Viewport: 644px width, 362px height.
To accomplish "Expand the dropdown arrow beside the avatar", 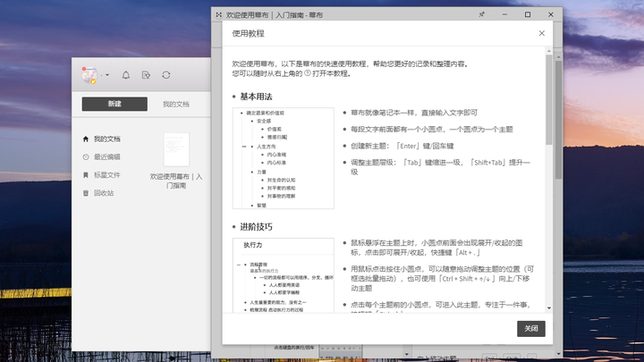I will point(107,75).
